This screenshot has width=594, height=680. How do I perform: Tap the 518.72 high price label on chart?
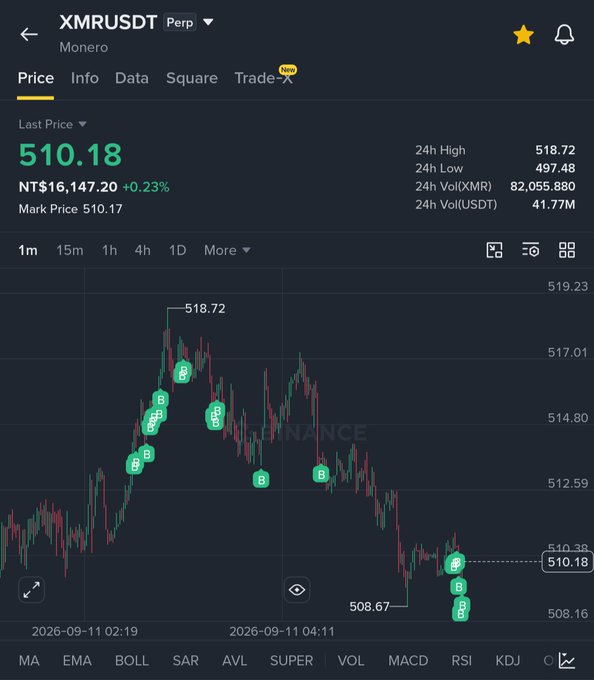tap(205, 308)
